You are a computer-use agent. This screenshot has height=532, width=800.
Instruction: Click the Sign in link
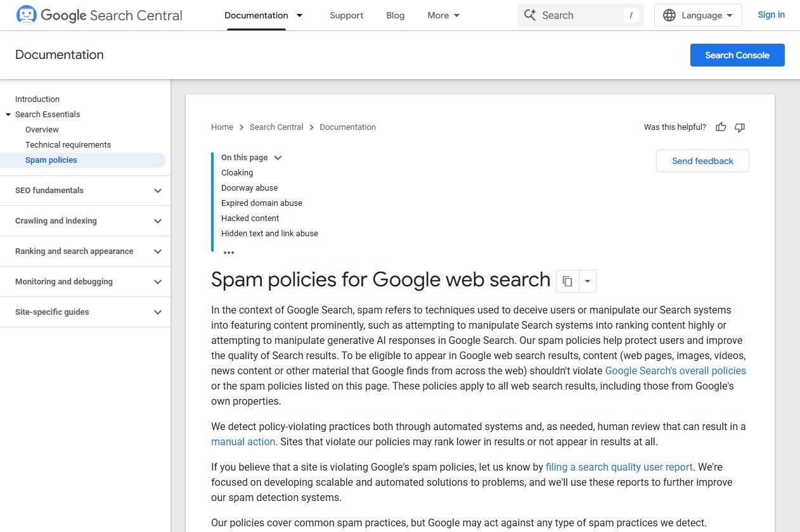click(771, 15)
